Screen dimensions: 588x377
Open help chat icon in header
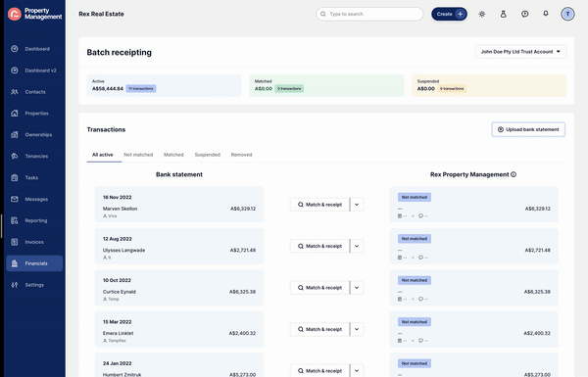pyautogui.click(x=524, y=15)
